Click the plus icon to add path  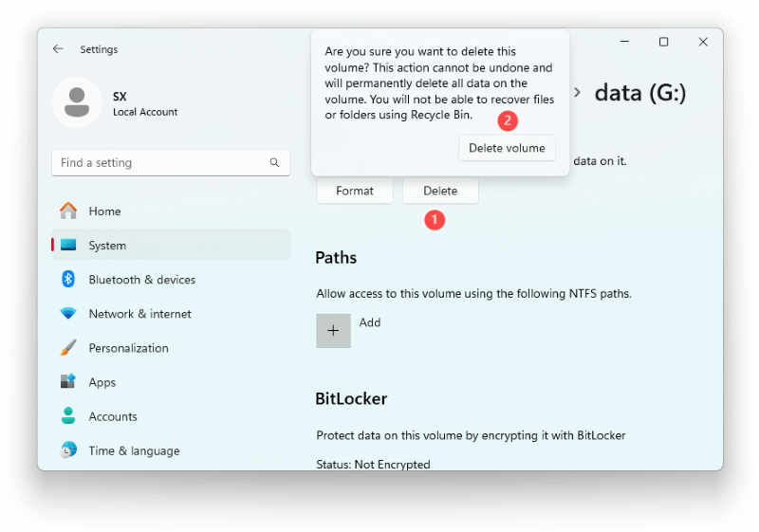click(x=334, y=331)
